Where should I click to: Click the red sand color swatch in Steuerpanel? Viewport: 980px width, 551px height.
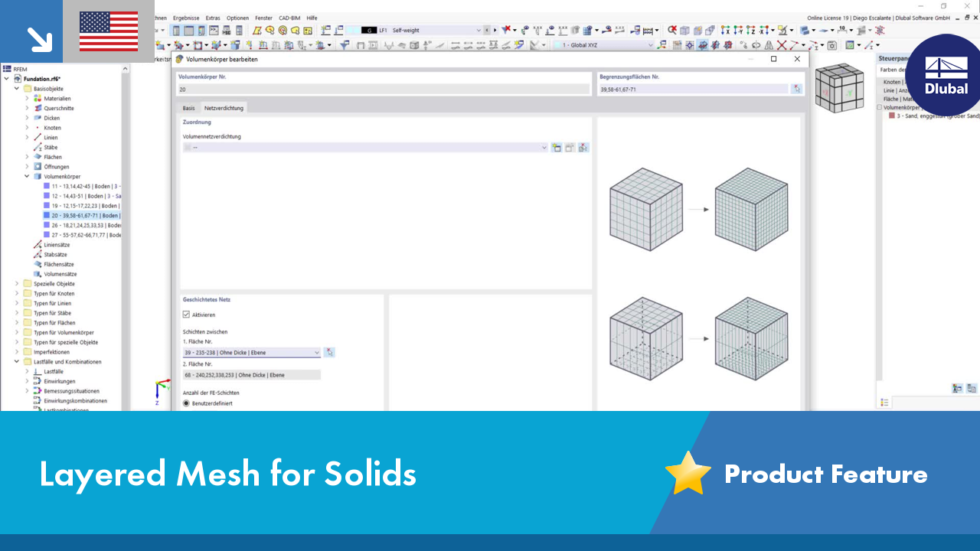click(892, 116)
